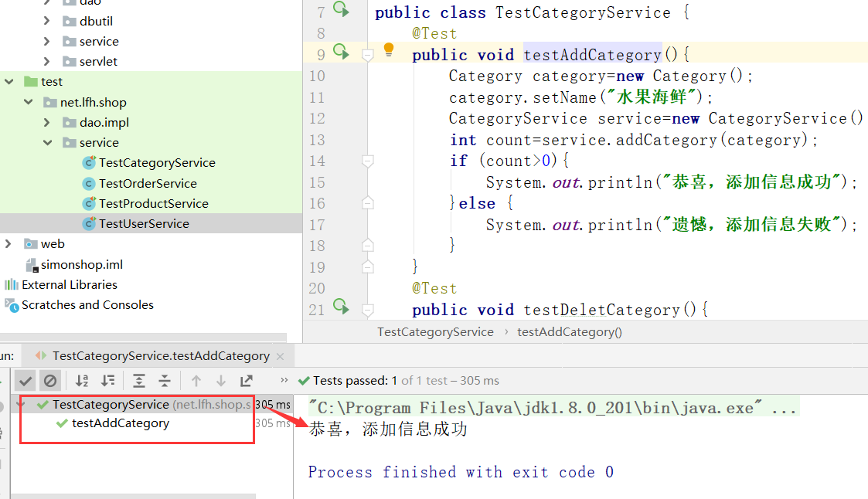Click the yellow intention lightbulb on line 9
Screen dimensions: 868x499
[389, 49]
